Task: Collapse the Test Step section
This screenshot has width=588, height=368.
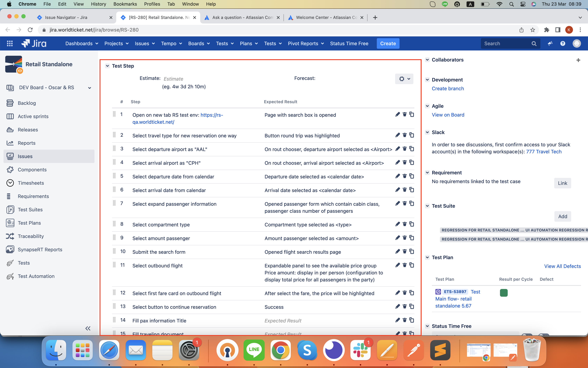Action: (107, 66)
